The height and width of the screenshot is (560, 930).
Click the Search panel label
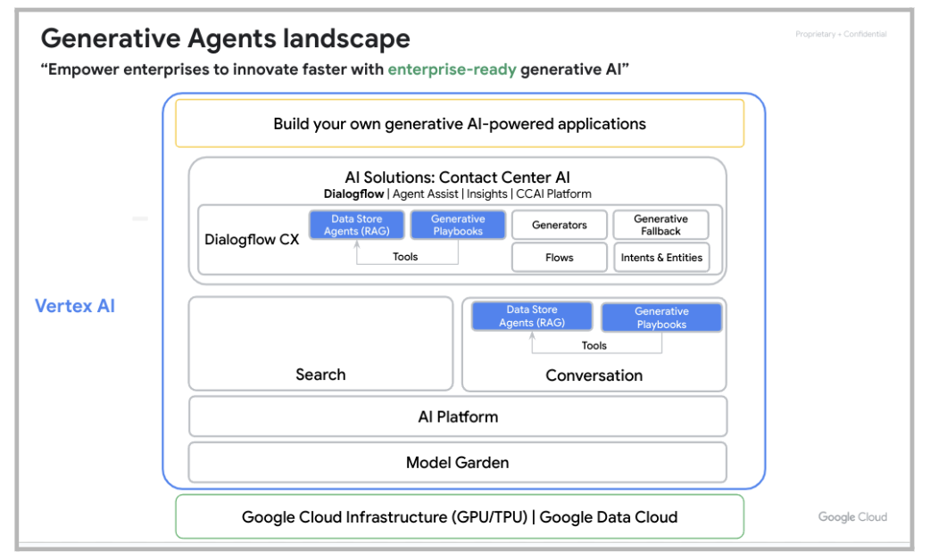320,375
